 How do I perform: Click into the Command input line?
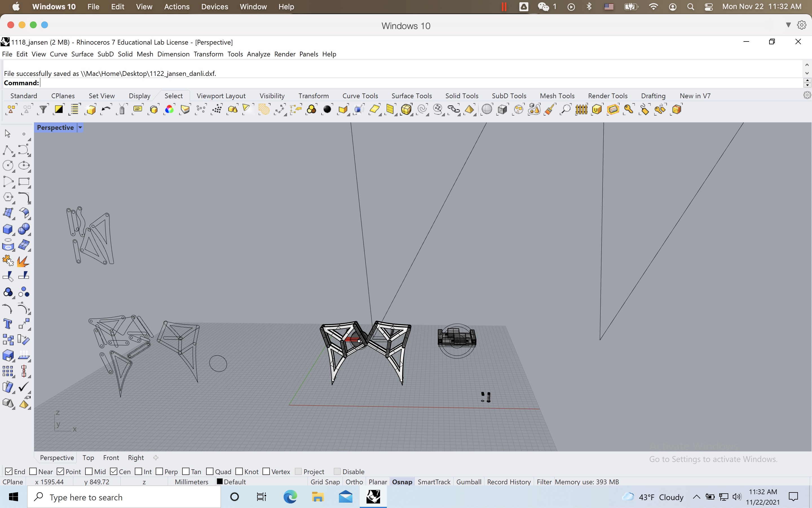pos(421,83)
